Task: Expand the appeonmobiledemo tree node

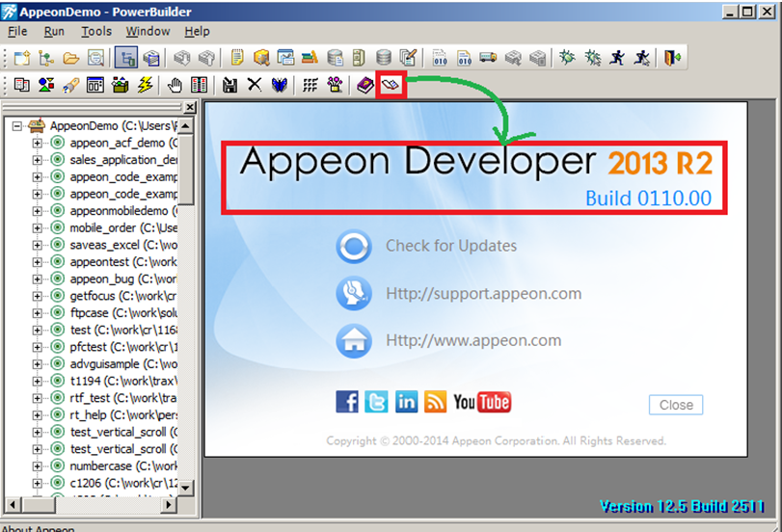Action: tap(37, 211)
